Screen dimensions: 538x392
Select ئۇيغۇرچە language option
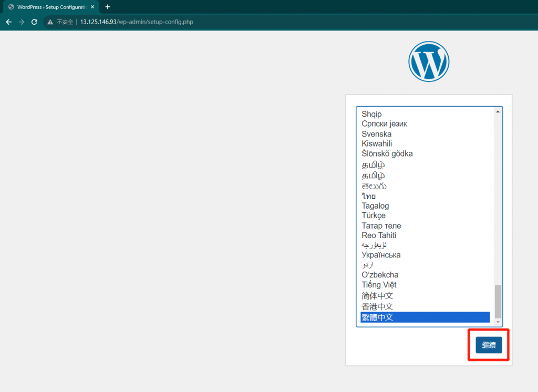(425, 245)
